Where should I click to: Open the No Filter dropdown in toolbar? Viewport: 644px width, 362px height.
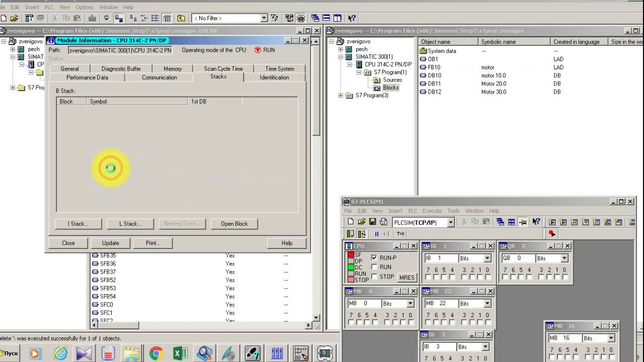coord(264,18)
